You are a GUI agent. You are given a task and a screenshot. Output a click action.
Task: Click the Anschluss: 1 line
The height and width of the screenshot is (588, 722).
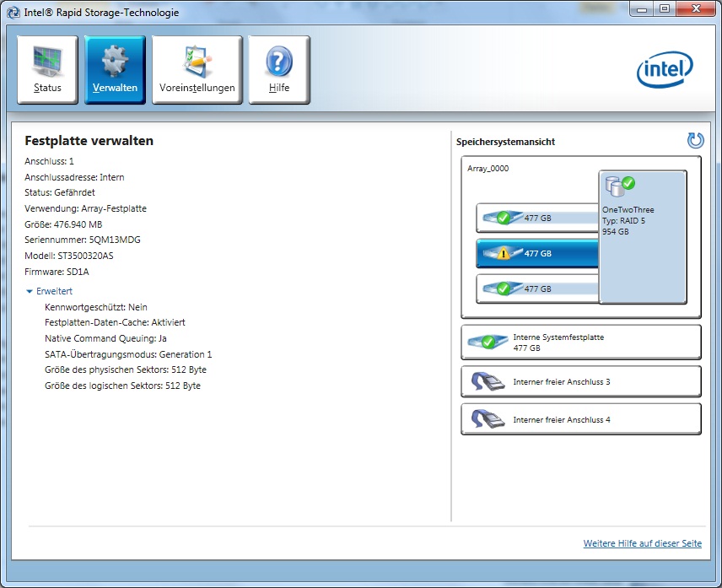point(49,161)
